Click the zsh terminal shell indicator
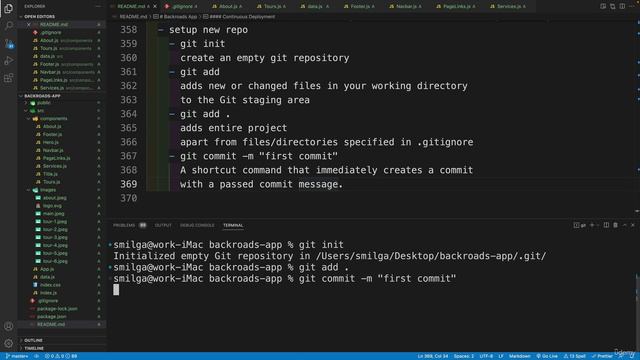Image resolution: width=640 pixels, height=360 pixels. (x=580, y=225)
